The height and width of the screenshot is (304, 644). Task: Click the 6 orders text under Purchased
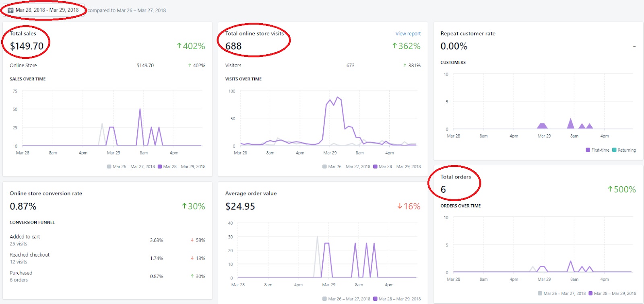[19, 280]
